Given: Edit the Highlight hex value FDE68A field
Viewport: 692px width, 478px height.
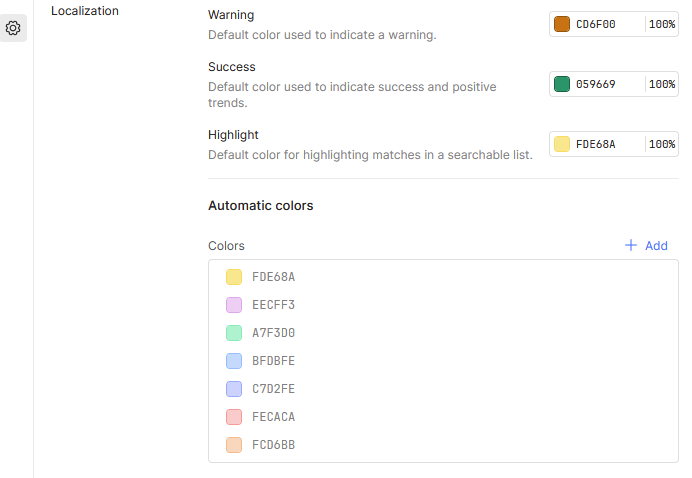Looking at the screenshot, I should [x=608, y=144].
